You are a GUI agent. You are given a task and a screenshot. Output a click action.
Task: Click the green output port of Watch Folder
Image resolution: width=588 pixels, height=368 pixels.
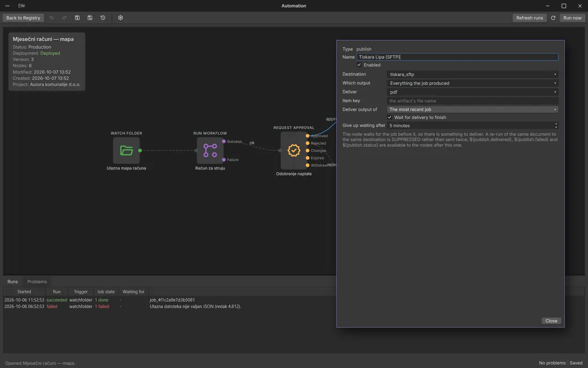pos(140,150)
